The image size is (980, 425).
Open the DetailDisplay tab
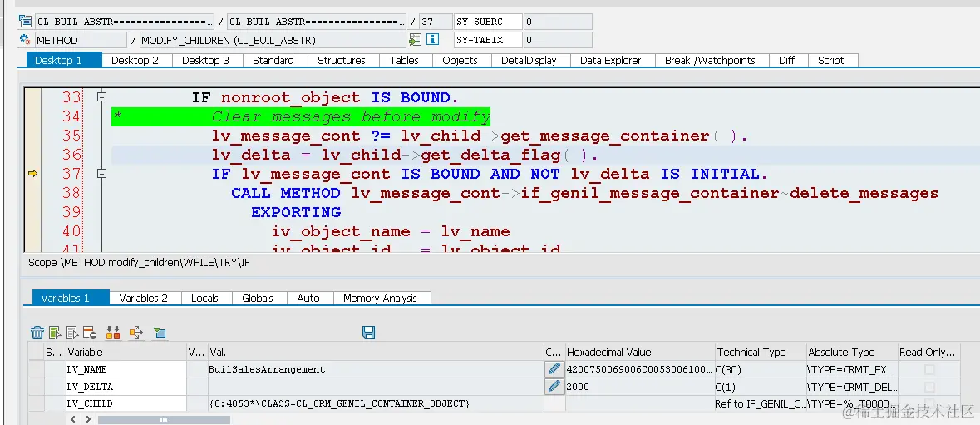530,61
